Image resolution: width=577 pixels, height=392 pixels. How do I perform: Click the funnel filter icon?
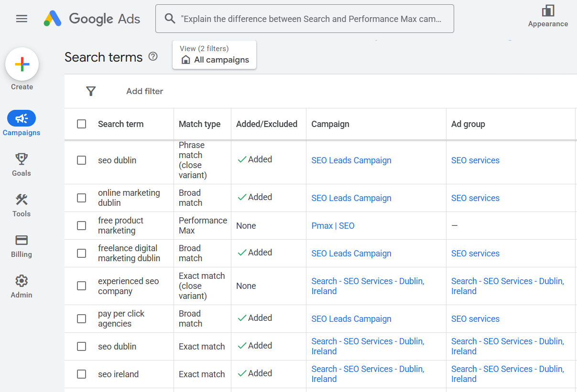pyautogui.click(x=91, y=91)
